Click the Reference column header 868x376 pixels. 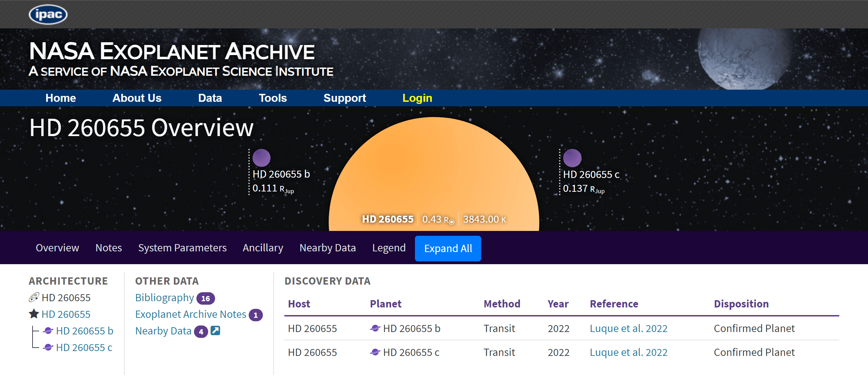point(614,304)
